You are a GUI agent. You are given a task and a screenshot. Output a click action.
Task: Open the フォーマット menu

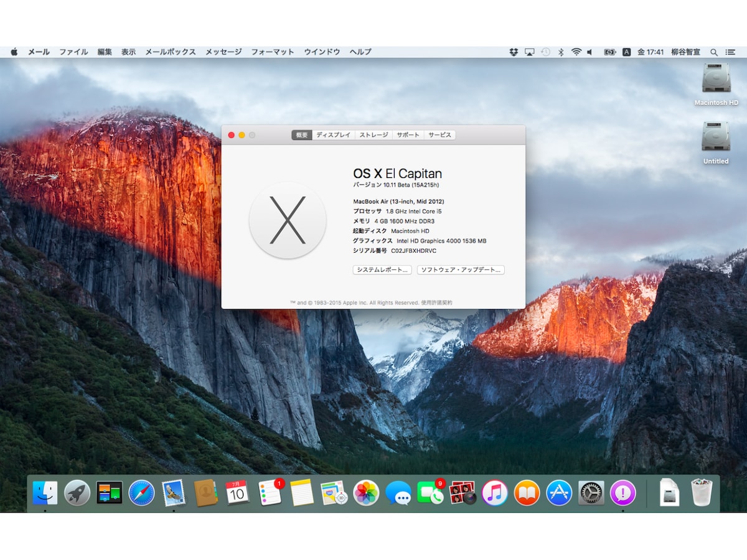(x=273, y=52)
